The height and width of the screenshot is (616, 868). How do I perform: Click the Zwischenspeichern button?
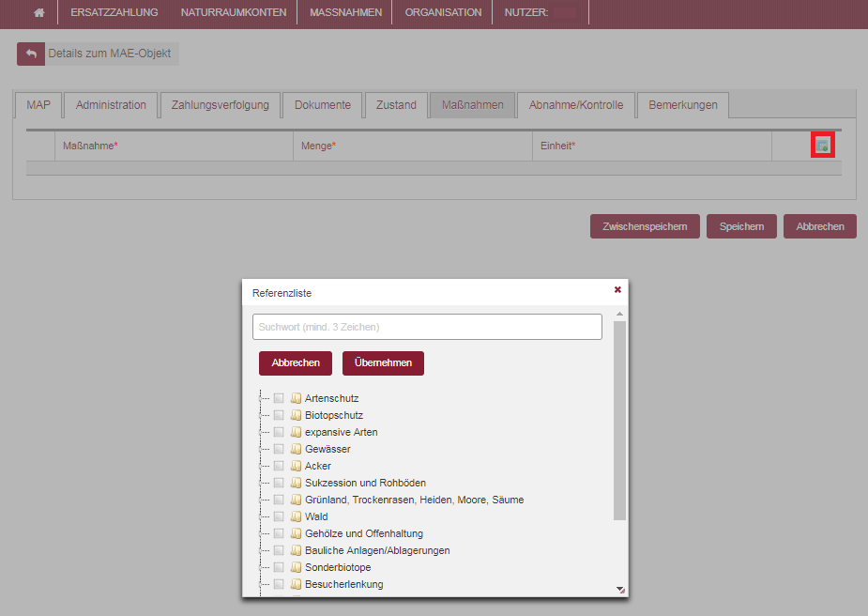pos(645,226)
